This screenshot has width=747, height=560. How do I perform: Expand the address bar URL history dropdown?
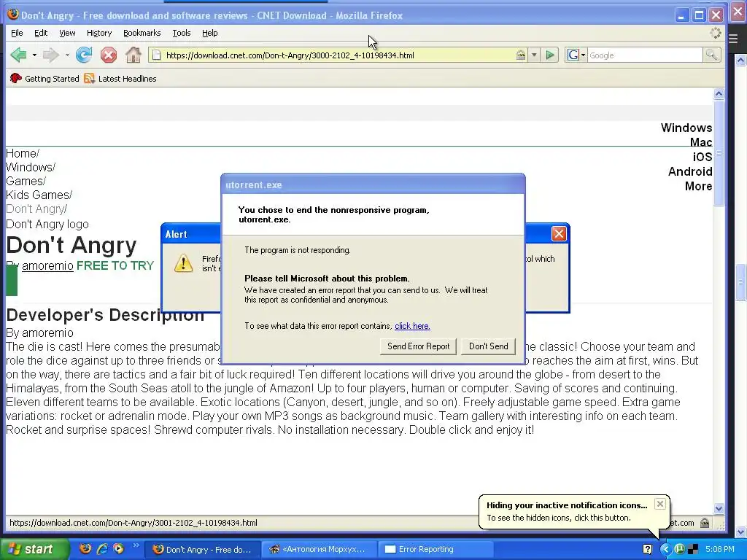pos(534,55)
